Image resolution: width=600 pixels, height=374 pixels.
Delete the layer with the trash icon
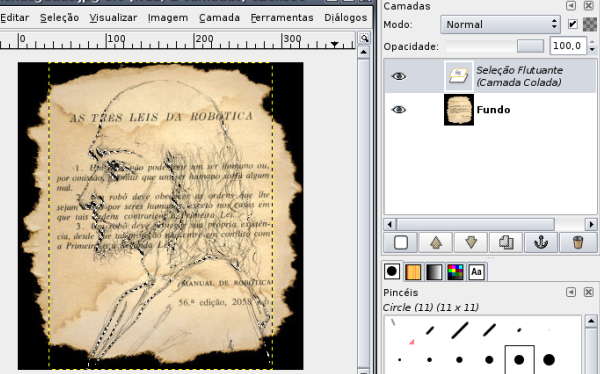(x=577, y=242)
